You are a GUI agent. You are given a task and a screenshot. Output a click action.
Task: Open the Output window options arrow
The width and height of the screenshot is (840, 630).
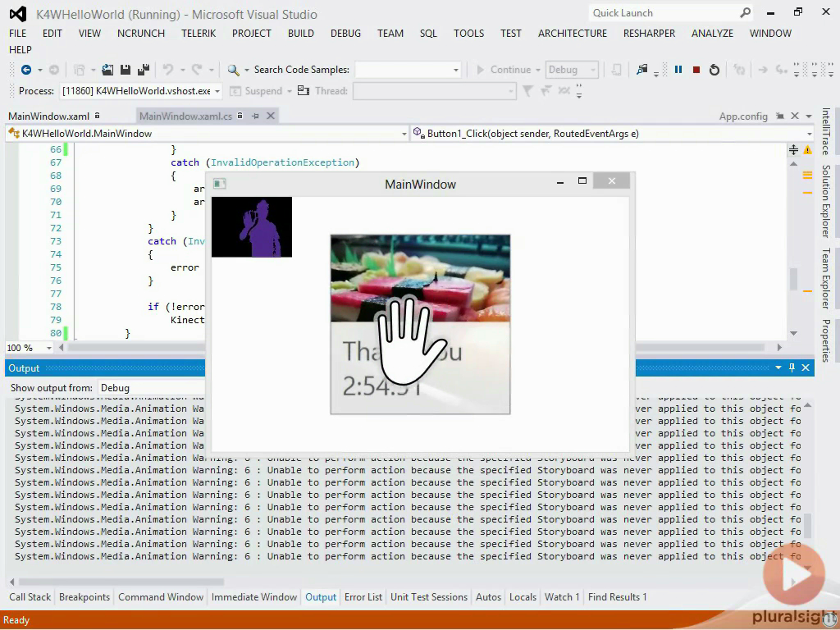point(778,367)
